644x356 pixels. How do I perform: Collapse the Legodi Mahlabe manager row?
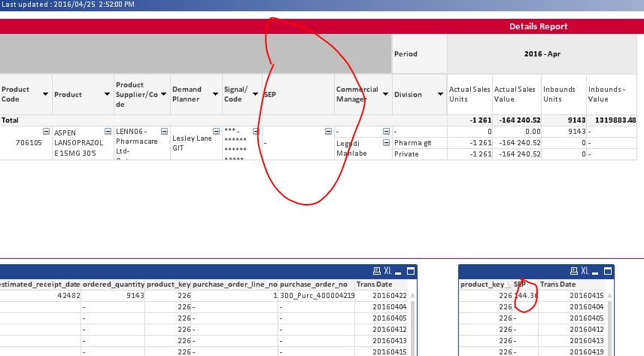pos(386,143)
